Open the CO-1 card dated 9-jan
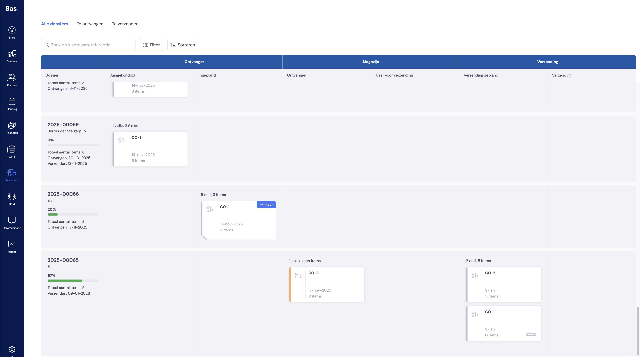This screenshot has height=357, width=644. (503, 323)
